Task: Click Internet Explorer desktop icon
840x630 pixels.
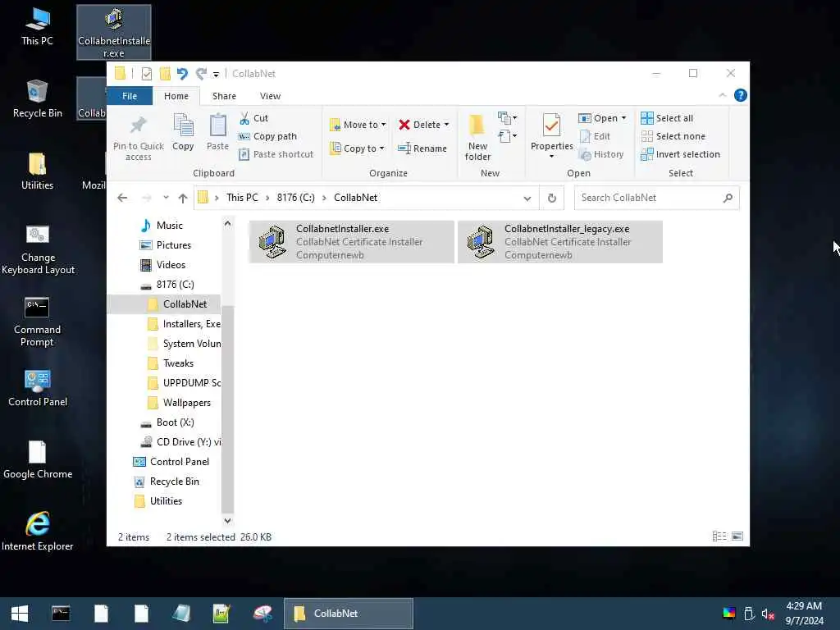Action: click(38, 532)
